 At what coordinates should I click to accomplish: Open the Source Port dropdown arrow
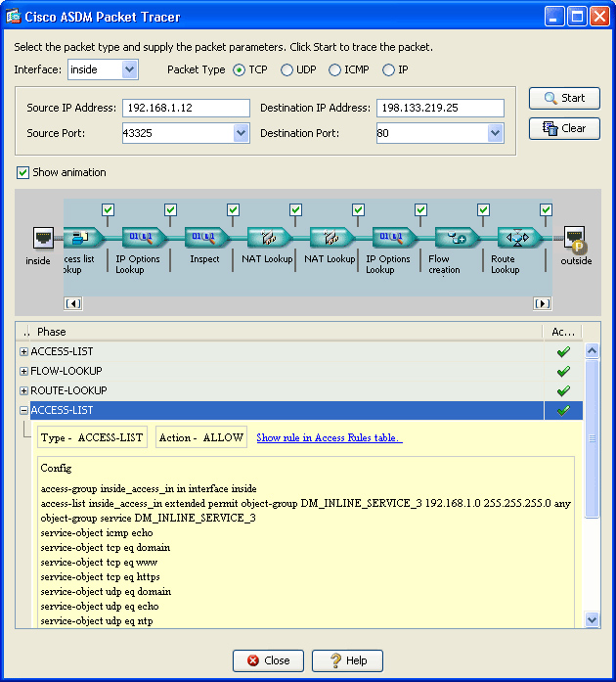(x=241, y=133)
